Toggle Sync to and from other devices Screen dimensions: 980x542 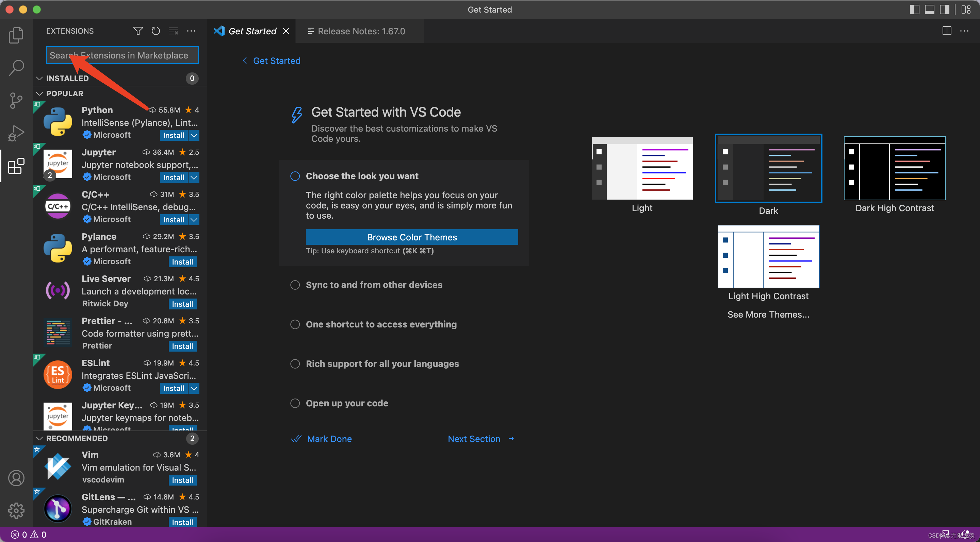(x=294, y=285)
